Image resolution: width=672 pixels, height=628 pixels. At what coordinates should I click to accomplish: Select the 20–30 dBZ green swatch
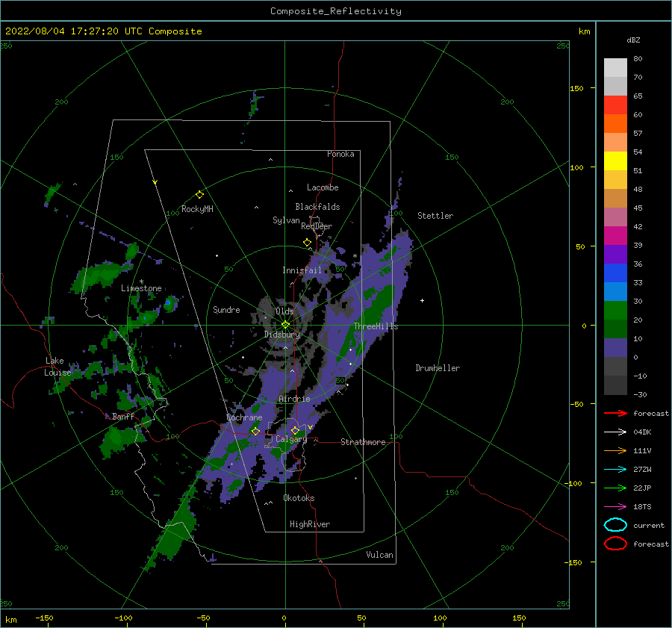click(615, 311)
